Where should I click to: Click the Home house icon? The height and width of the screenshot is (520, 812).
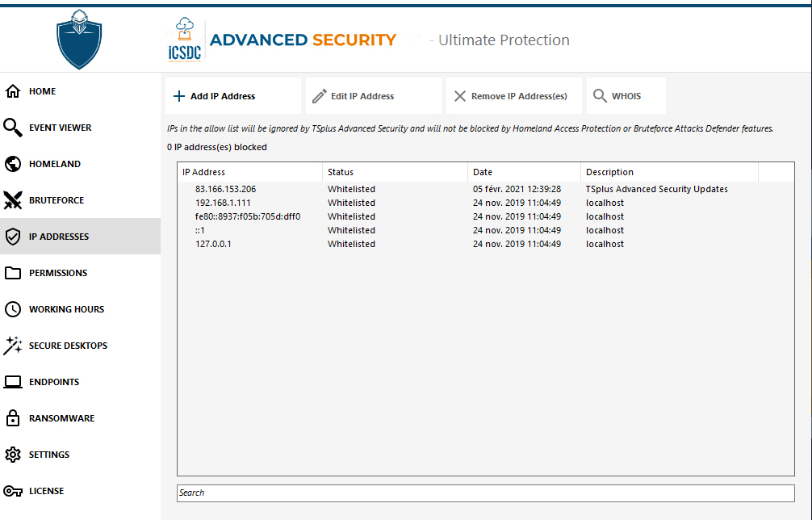point(13,91)
